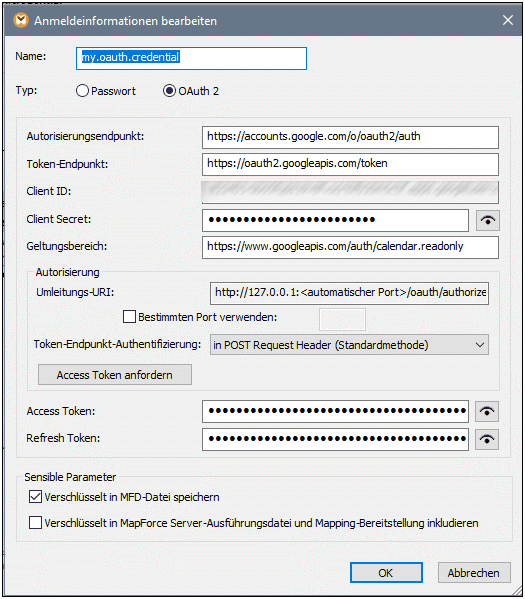Open Token-Endpunkt-Authentifizierung dropdown

point(349,345)
